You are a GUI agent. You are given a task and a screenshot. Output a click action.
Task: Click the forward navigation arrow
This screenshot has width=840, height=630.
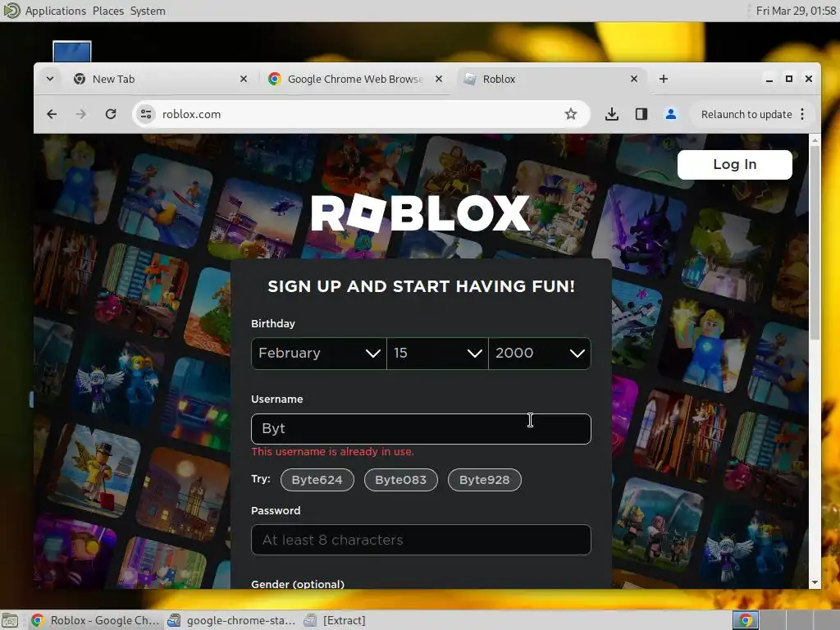click(x=81, y=114)
